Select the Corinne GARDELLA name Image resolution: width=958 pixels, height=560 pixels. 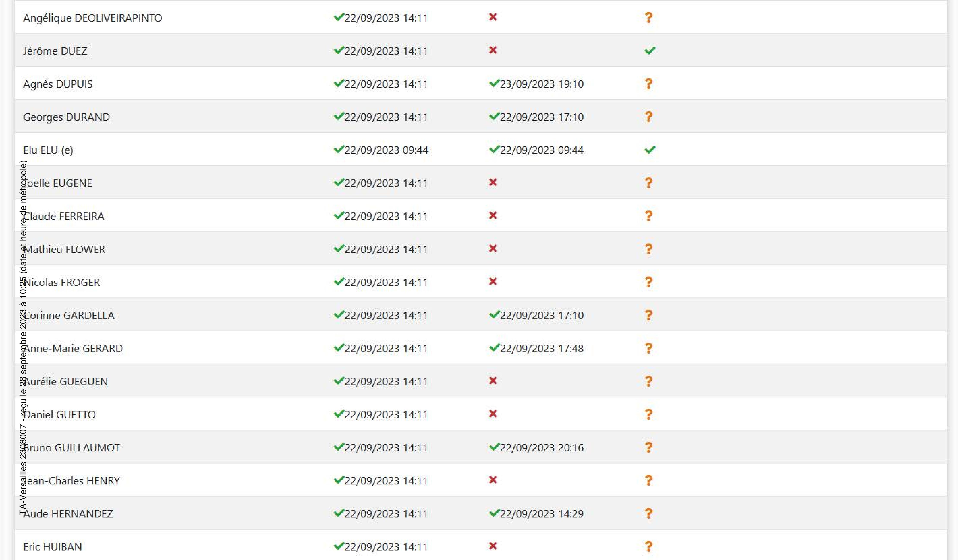pos(69,316)
